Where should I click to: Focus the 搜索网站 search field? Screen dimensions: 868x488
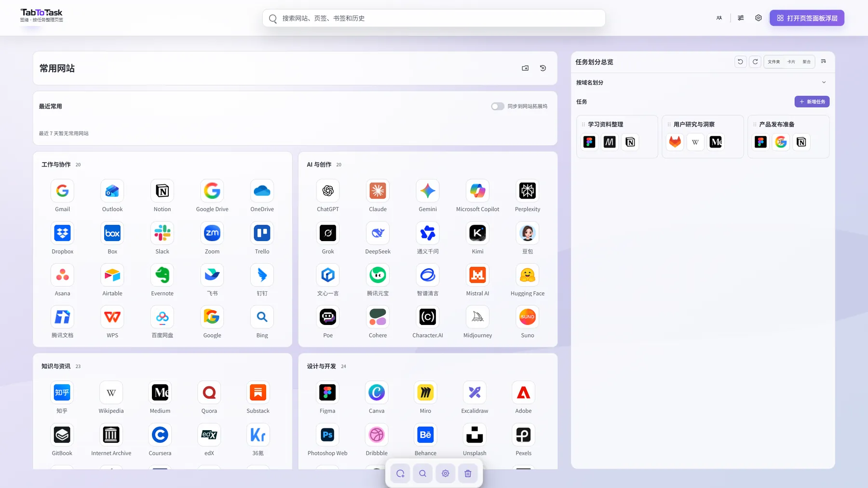pos(434,18)
